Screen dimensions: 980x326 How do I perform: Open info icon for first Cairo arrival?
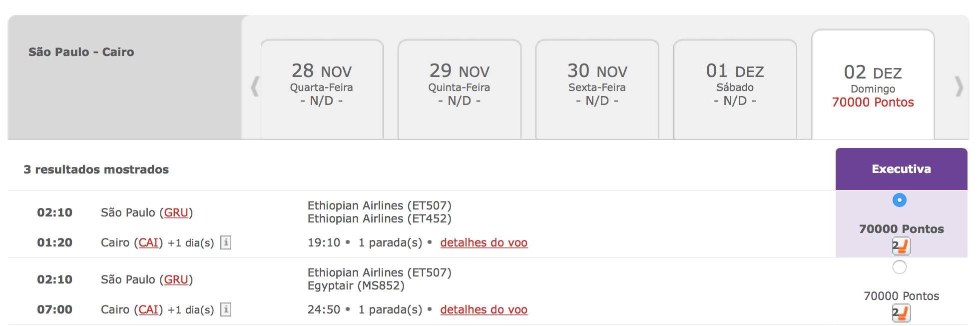(x=226, y=242)
